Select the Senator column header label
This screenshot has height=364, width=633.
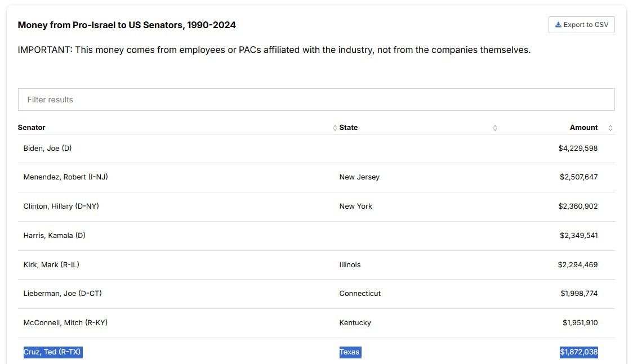32,128
